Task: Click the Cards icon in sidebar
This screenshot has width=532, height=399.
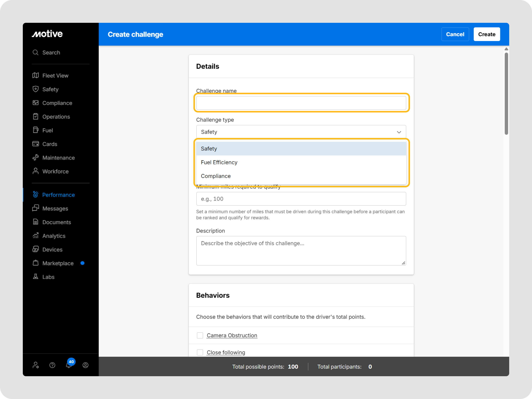Action: click(x=36, y=144)
